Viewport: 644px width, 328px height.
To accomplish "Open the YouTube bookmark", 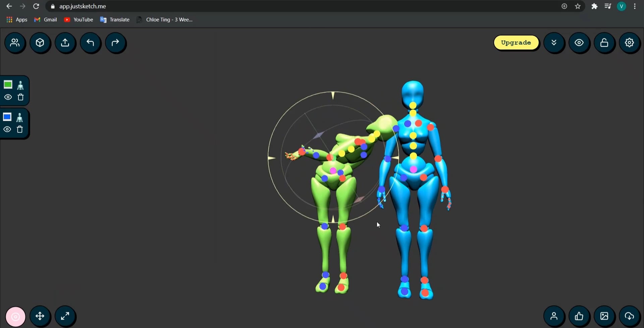I will pyautogui.click(x=78, y=20).
